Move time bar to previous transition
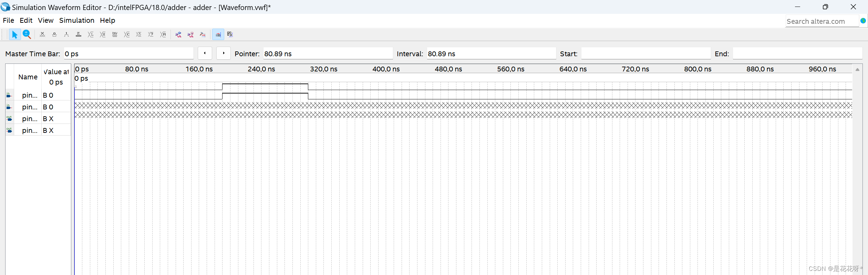868x275 pixels. click(205, 53)
